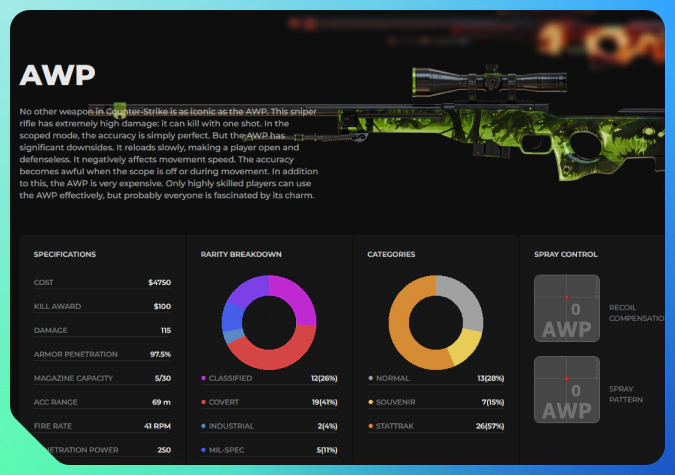The height and width of the screenshot is (475, 675).
Task: Click the MIL-SPEC count 5(11%)
Action: coord(327,450)
